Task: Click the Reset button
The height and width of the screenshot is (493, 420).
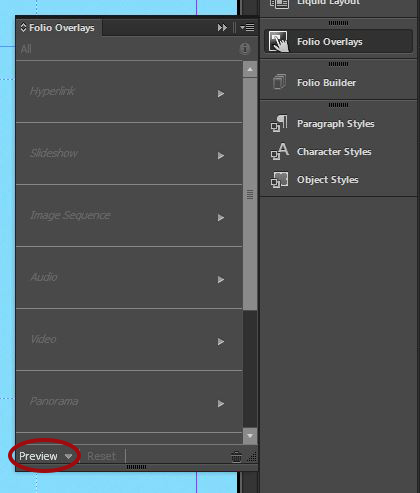Action: 101,456
